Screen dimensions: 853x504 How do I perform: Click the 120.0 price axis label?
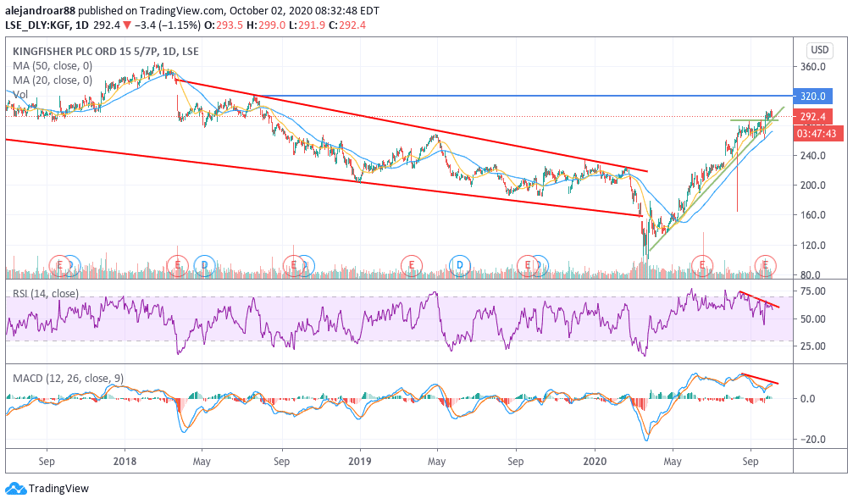[812, 246]
